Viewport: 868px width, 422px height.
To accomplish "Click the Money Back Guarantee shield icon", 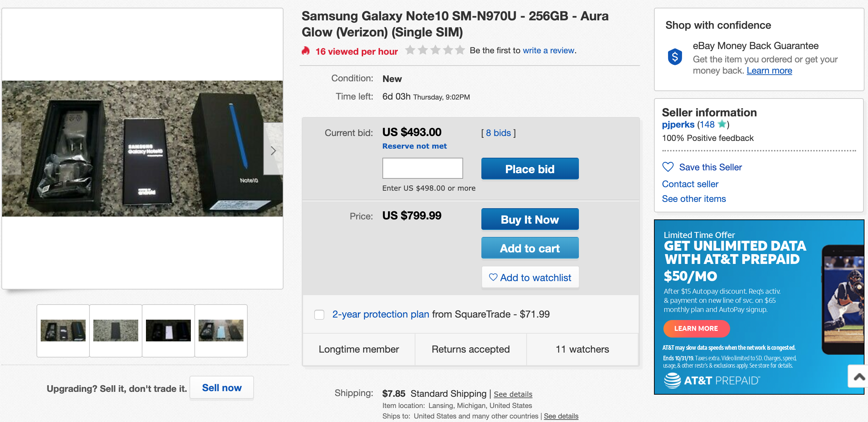I will click(x=675, y=57).
